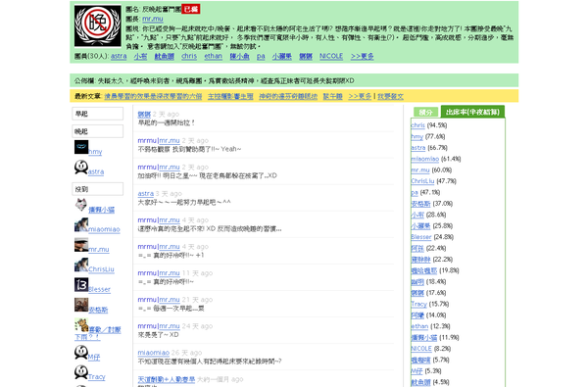This screenshot has height=387, width=588.
Task: Click Blesser name link in the left sidebar
Action: [x=99, y=289]
